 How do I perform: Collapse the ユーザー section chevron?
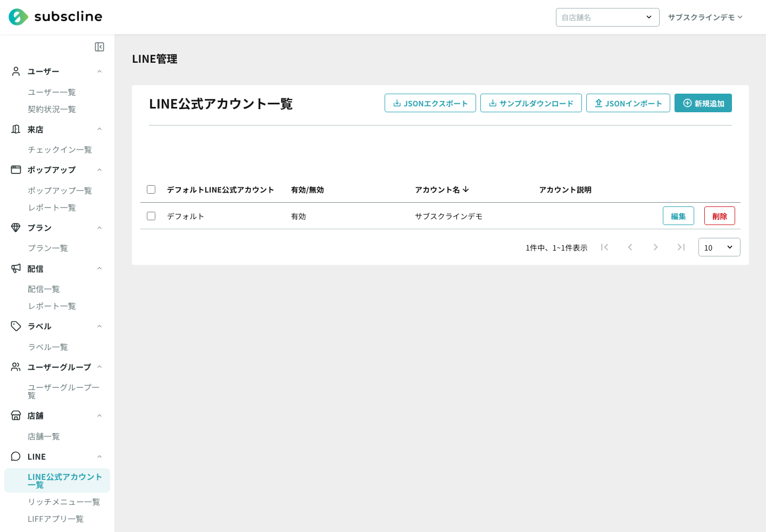tap(99, 71)
